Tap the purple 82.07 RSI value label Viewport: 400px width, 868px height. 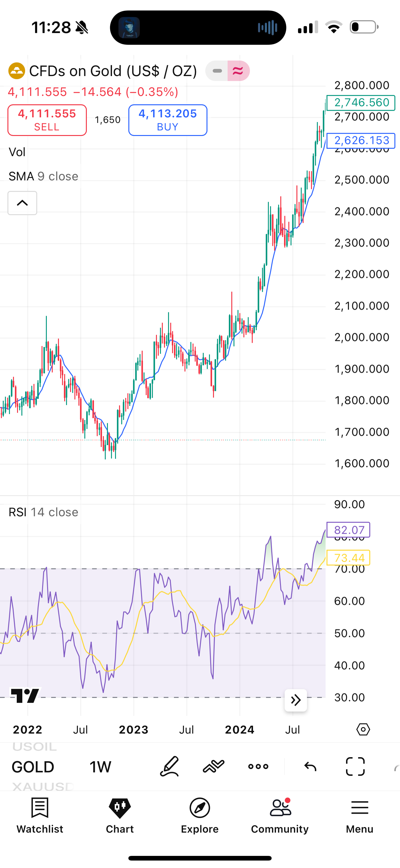coord(349,530)
